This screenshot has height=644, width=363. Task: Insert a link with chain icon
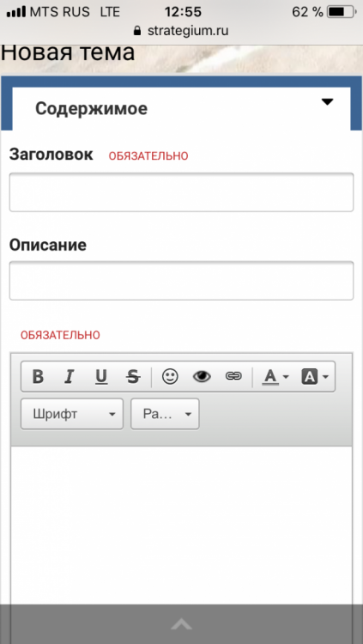[233, 376]
